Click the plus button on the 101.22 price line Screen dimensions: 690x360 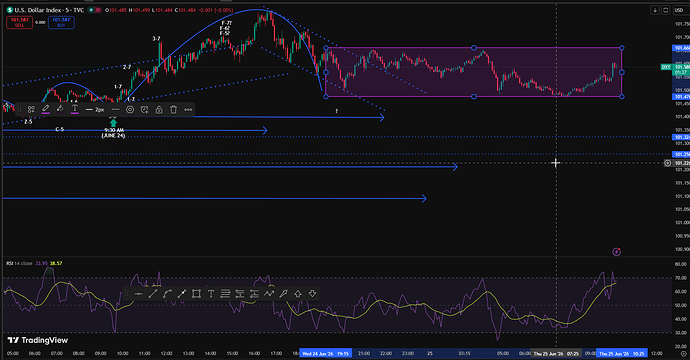pyautogui.click(x=668, y=163)
